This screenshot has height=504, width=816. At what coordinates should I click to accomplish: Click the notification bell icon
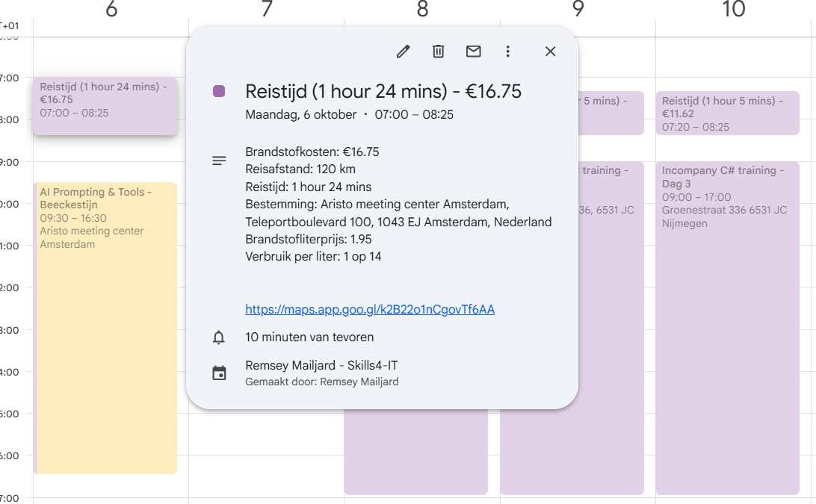[219, 337]
